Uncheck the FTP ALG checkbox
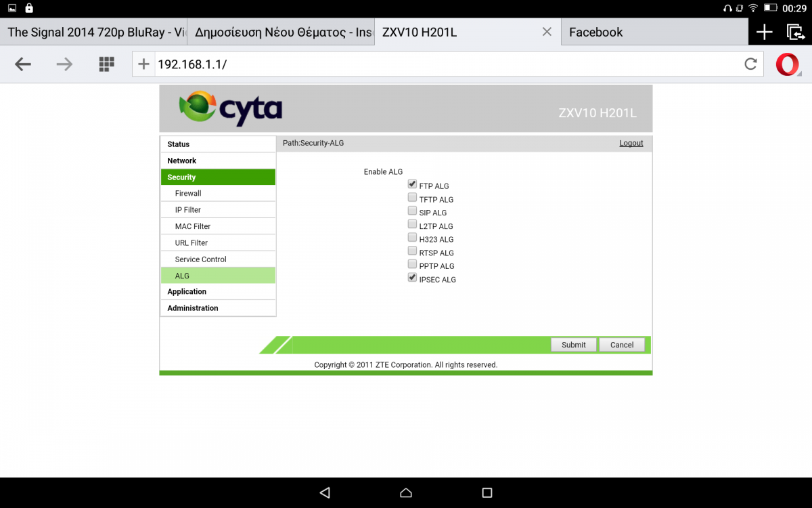This screenshot has width=812, height=508. [412, 184]
